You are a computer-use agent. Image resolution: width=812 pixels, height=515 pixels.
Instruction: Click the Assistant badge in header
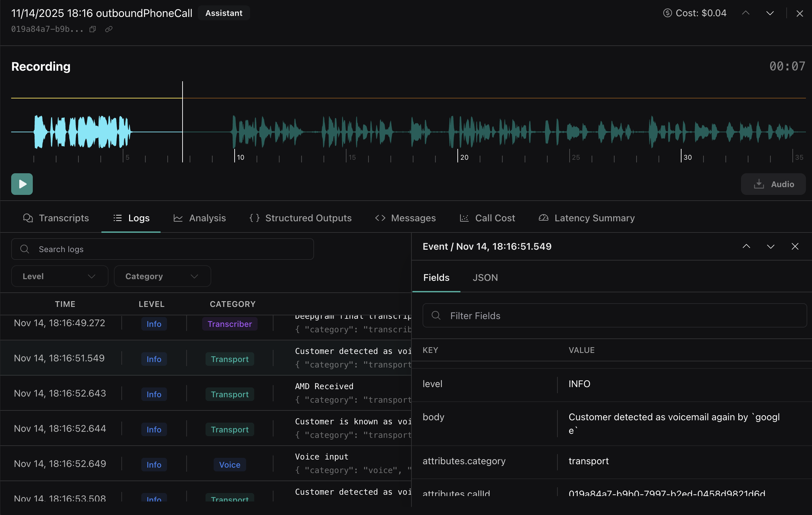tap(224, 13)
